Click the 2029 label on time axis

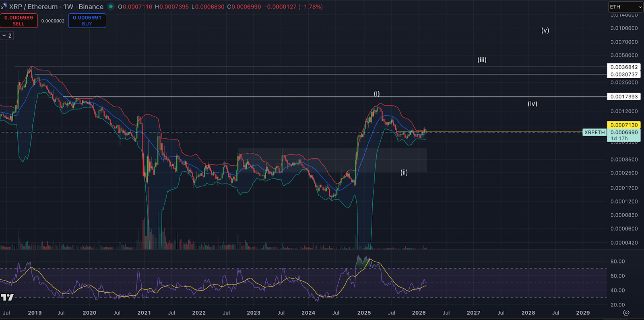click(583, 313)
